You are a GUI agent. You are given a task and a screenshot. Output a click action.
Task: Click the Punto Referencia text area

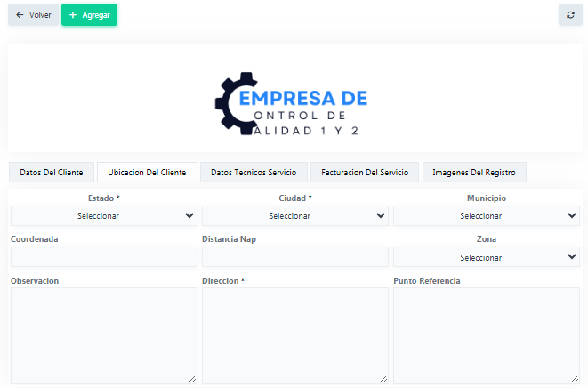[x=487, y=335]
